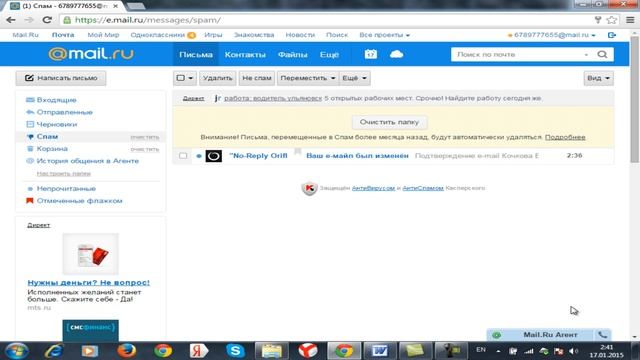Switch to the Контакты tab

point(245,54)
